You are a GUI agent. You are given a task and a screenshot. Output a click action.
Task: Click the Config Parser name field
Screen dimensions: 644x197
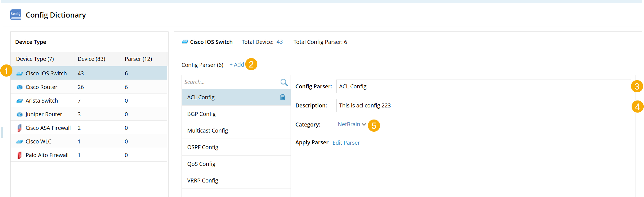(483, 87)
